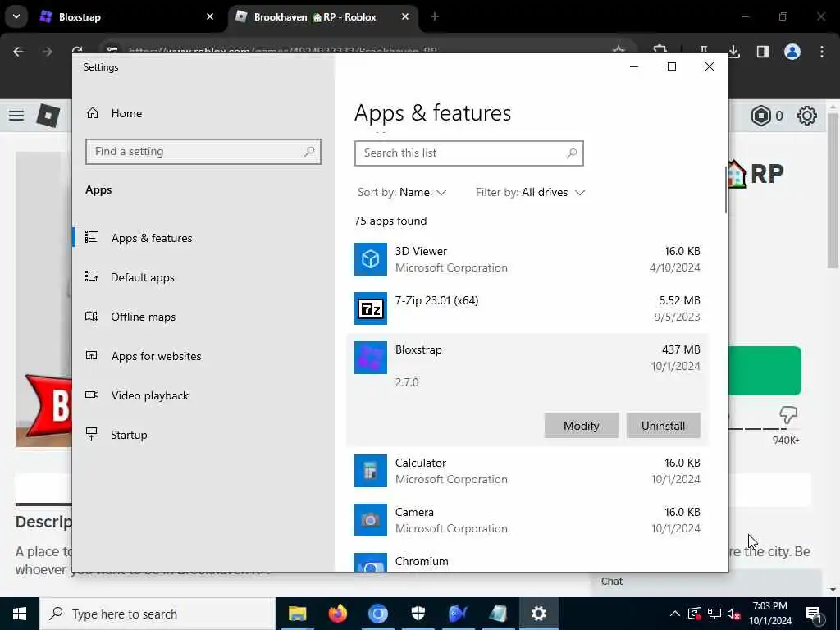Open the browser three-dot menu
840x630 pixels.
click(822, 52)
